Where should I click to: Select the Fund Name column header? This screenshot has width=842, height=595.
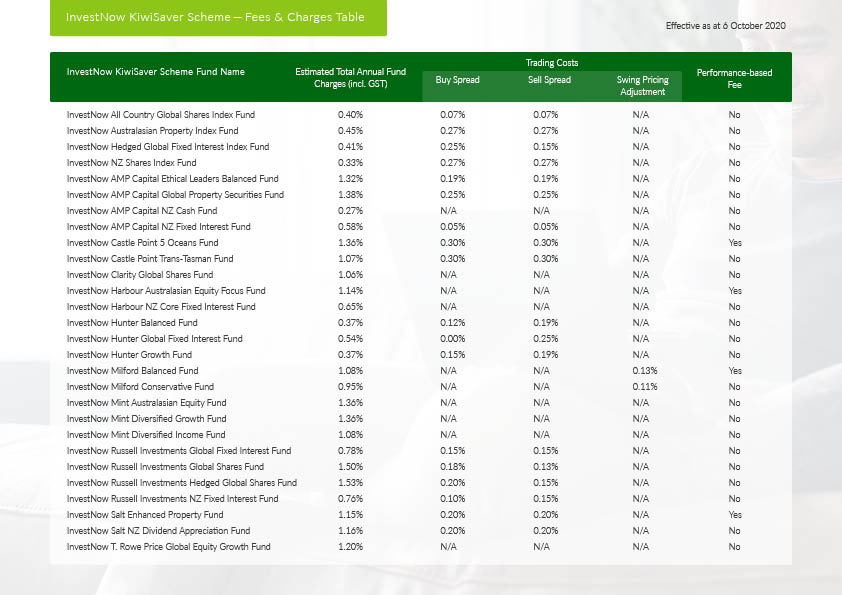tap(155, 72)
